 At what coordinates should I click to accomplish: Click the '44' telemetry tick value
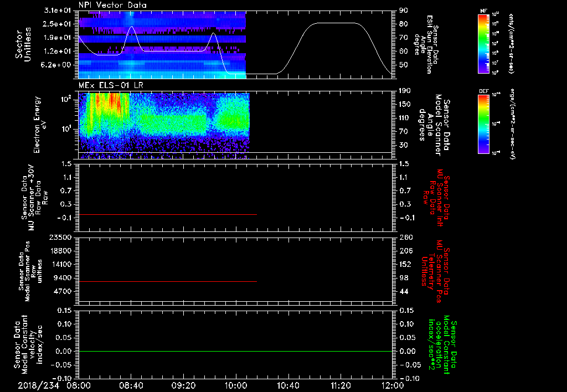(404, 291)
